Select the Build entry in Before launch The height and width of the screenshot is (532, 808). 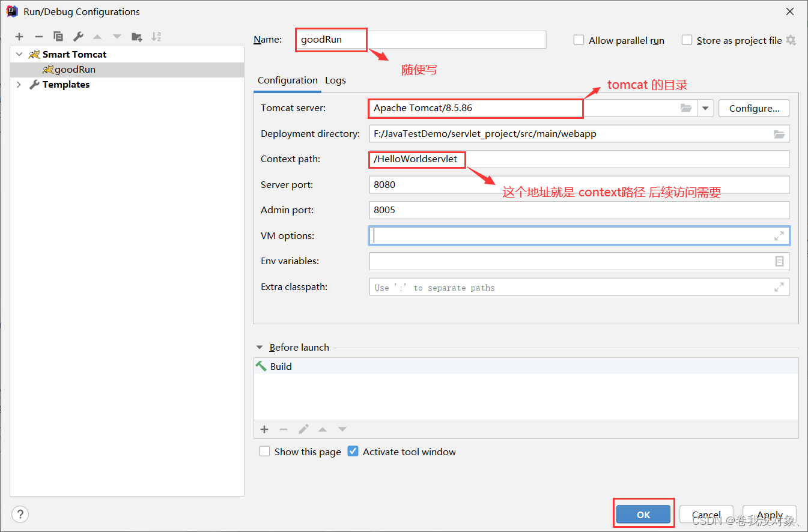(x=526, y=366)
